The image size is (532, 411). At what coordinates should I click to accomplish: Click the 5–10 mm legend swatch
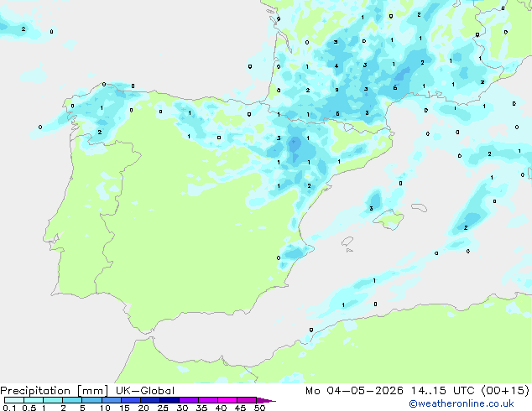[x=91, y=400]
